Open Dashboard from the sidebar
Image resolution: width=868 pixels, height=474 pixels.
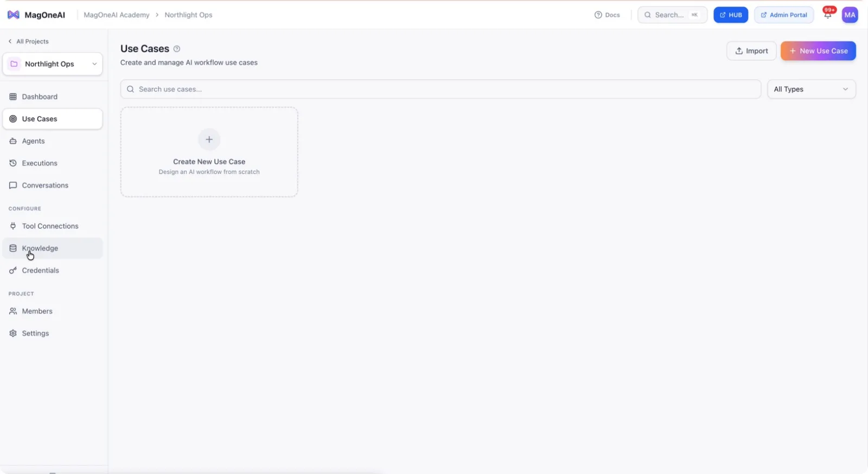[53, 97]
